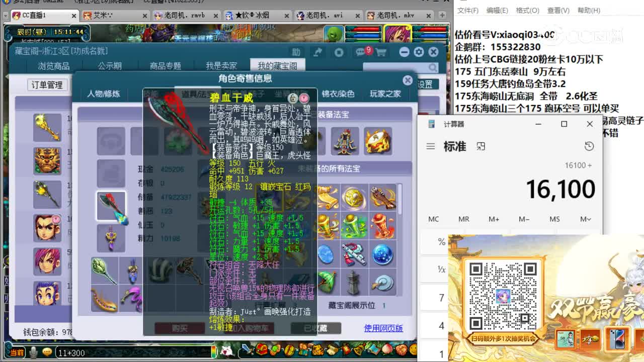Select the golden curved blade inventory item
644x362 pixels.
(x=104, y=299)
